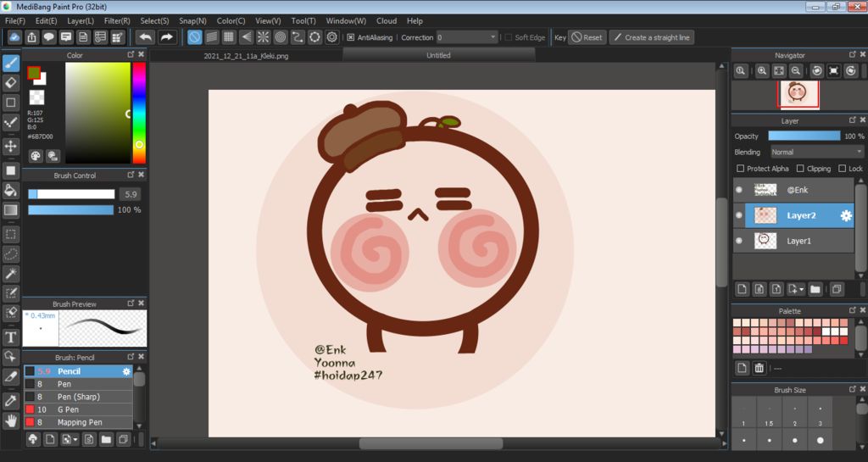Image resolution: width=868 pixels, height=462 pixels.
Task: Click the Navigator preview thumbnail
Action: 798,95
